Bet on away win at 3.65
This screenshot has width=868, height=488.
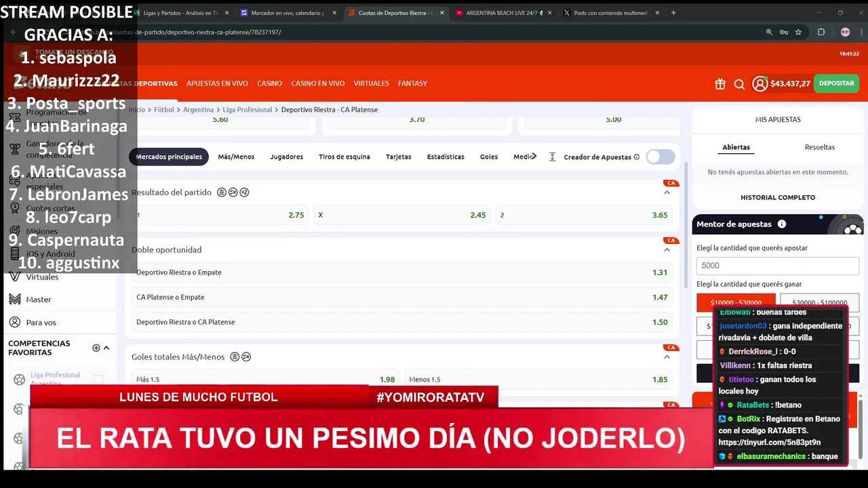(x=584, y=215)
